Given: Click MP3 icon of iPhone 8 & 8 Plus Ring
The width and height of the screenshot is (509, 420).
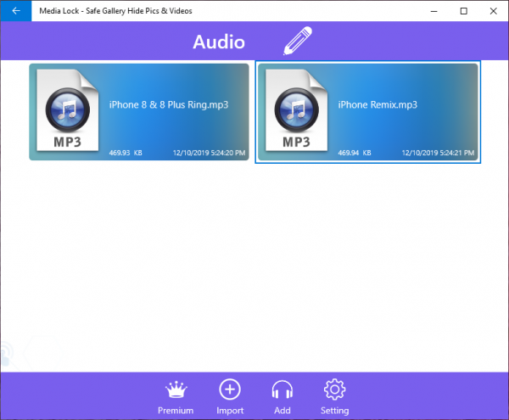Looking at the screenshot, I should click(68, 110).
